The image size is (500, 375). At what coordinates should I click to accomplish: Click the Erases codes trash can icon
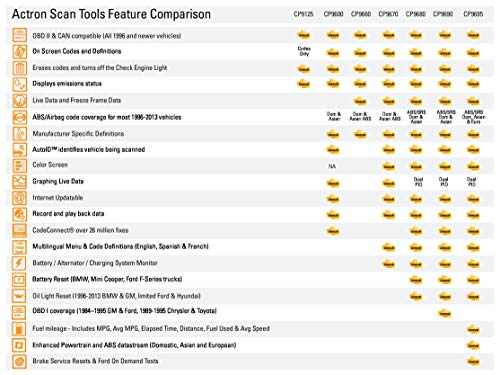click(19, 68)
